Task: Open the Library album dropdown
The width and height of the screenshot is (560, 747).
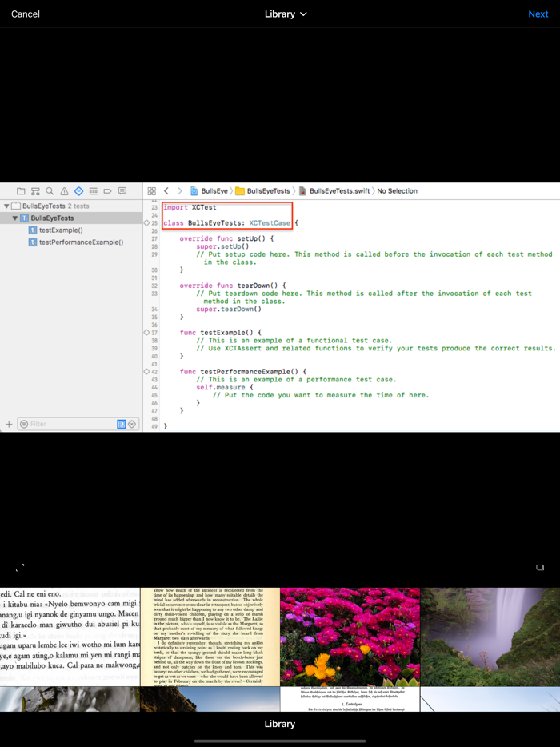Action: click(286, 14)
